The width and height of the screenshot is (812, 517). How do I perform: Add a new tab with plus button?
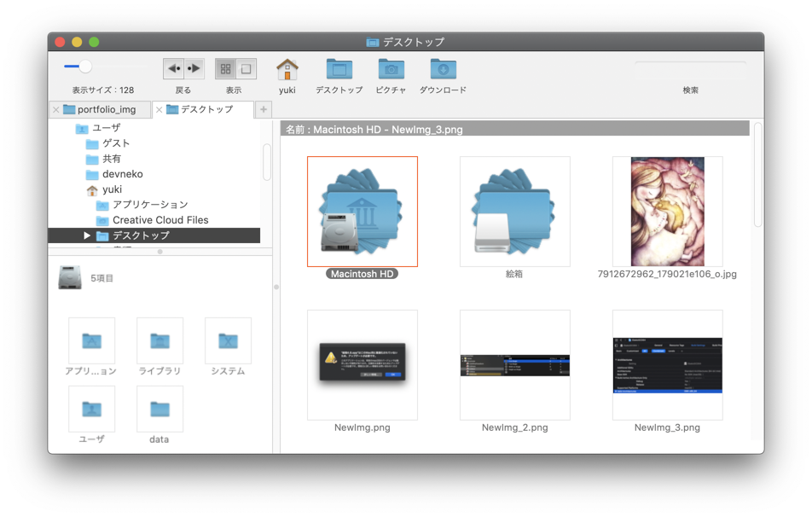[264, 109]
